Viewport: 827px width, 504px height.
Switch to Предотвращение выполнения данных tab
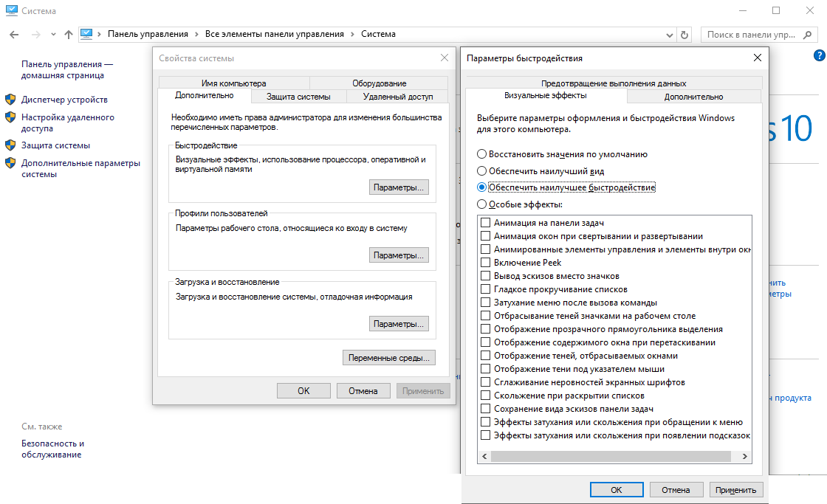[614, 83]
